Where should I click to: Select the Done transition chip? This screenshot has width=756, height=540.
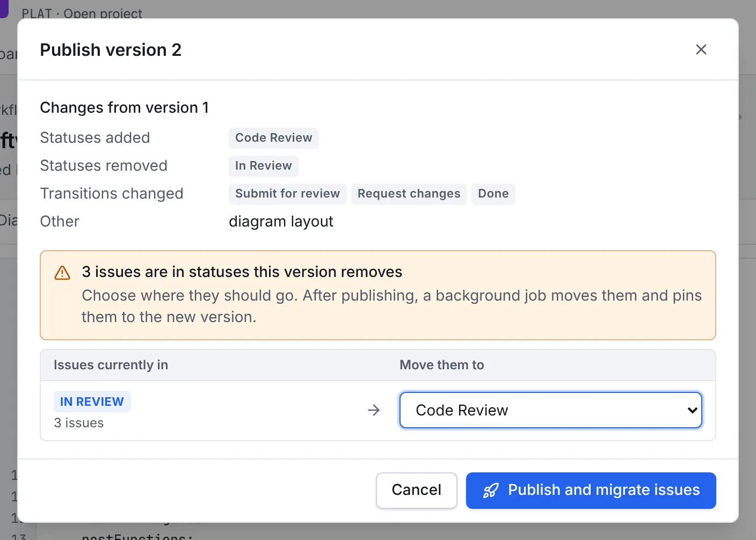click(x=493, y=194)
